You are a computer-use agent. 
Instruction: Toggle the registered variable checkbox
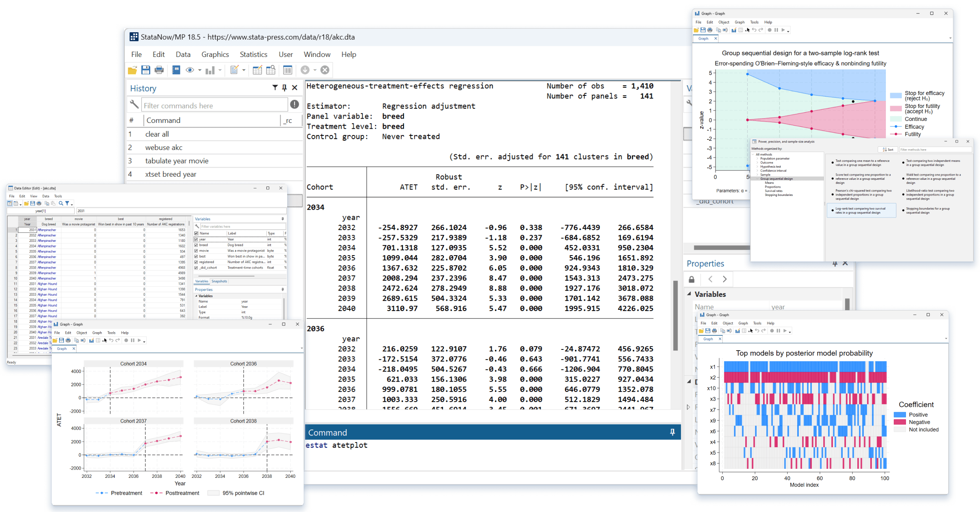point(197,262)
